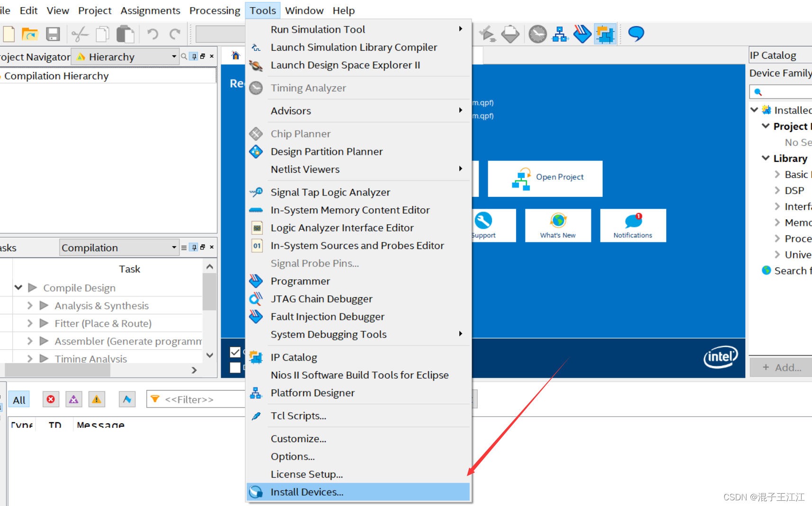Viewport: 812px width, 506px height.
Task: Expand the Assembler task row
Action: (x=30, y=341)
